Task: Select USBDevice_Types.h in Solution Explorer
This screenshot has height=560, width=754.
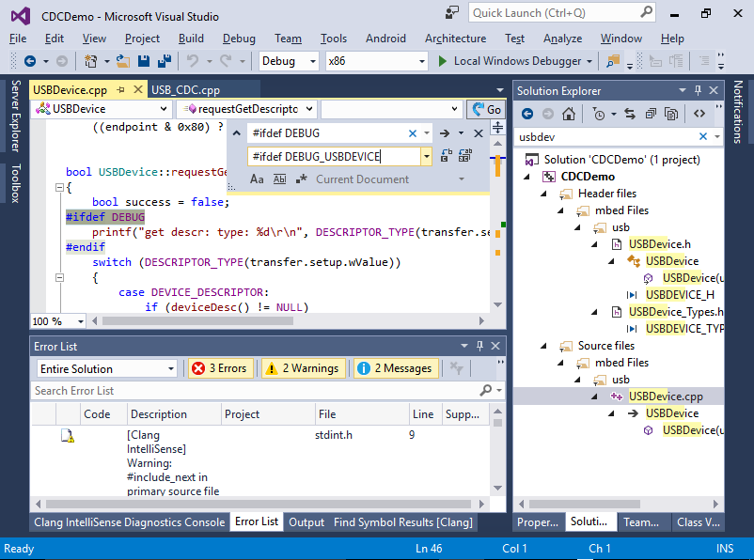Action: click(676, 312)
